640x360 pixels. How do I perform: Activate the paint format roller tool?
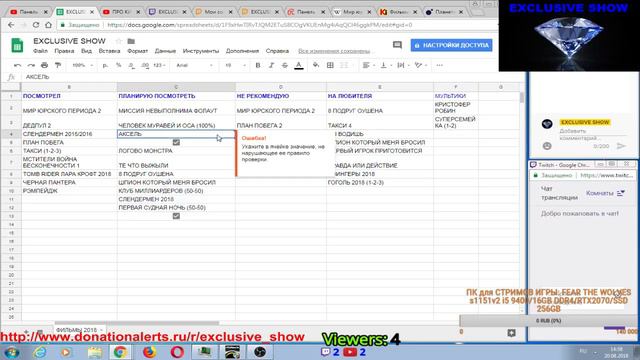point(58,65)
